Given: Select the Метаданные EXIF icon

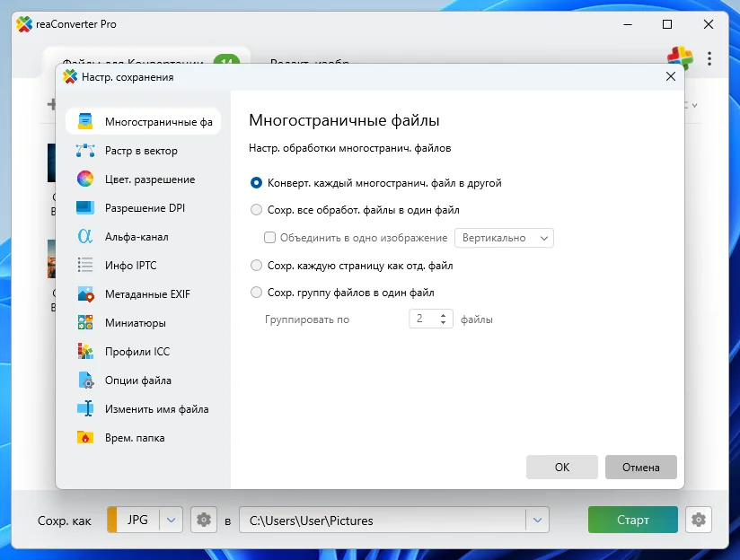Looking at the screenshot, I should tap(85, 294).
